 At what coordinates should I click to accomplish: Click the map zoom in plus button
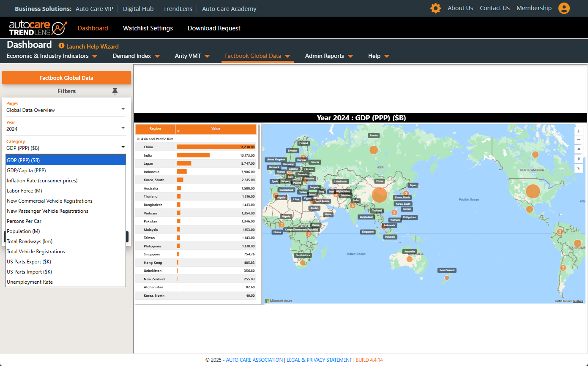point(579,131)
